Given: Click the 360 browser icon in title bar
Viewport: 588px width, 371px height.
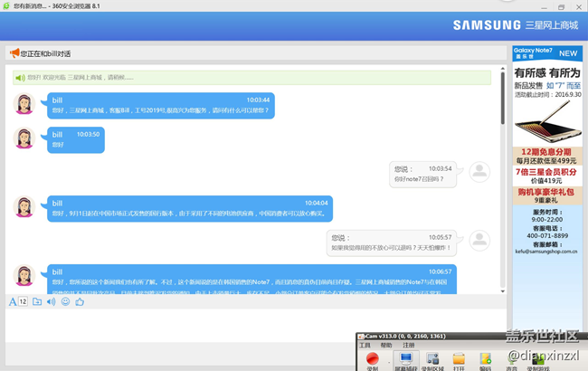Looking at the screenshot, I should pyautogui.click(x=6, y=6).
